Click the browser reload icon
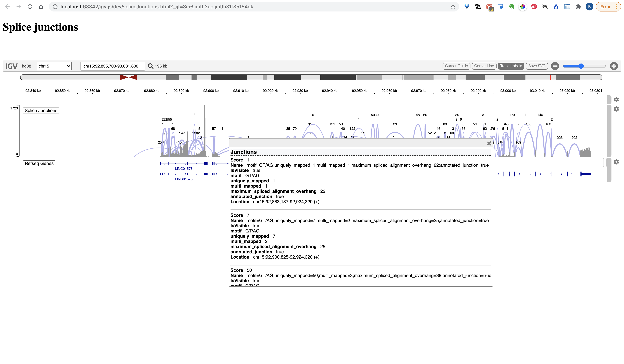This screenshot has height=364, width=624. point(30,7)
